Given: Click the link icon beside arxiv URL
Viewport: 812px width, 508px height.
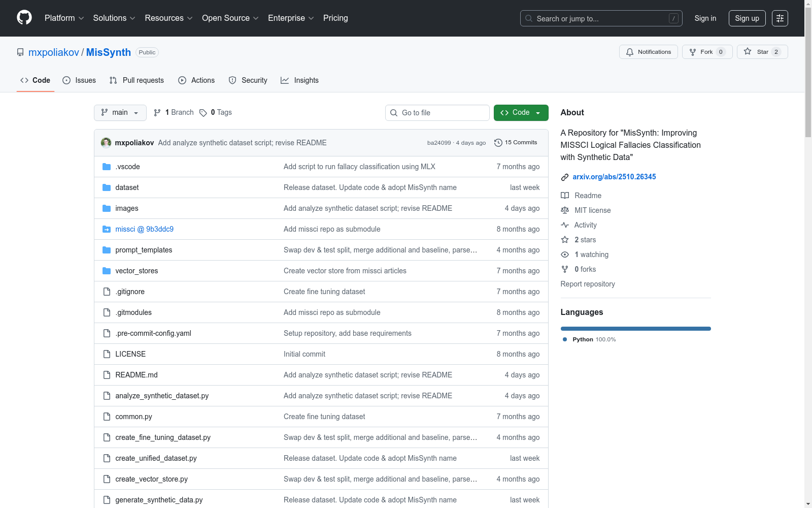Looking at the screenshot, I should click(x=565, y=177).
